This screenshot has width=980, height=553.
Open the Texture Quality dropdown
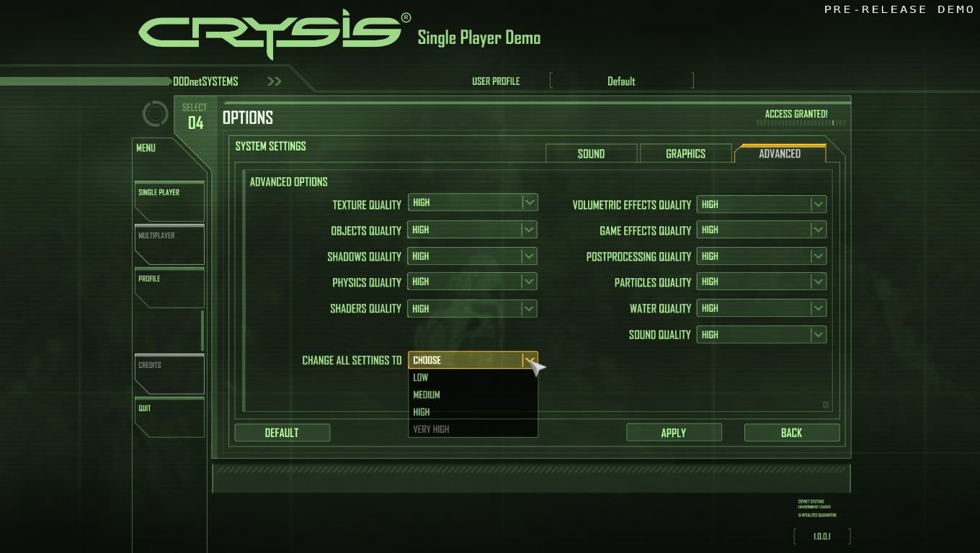(473, 204)
